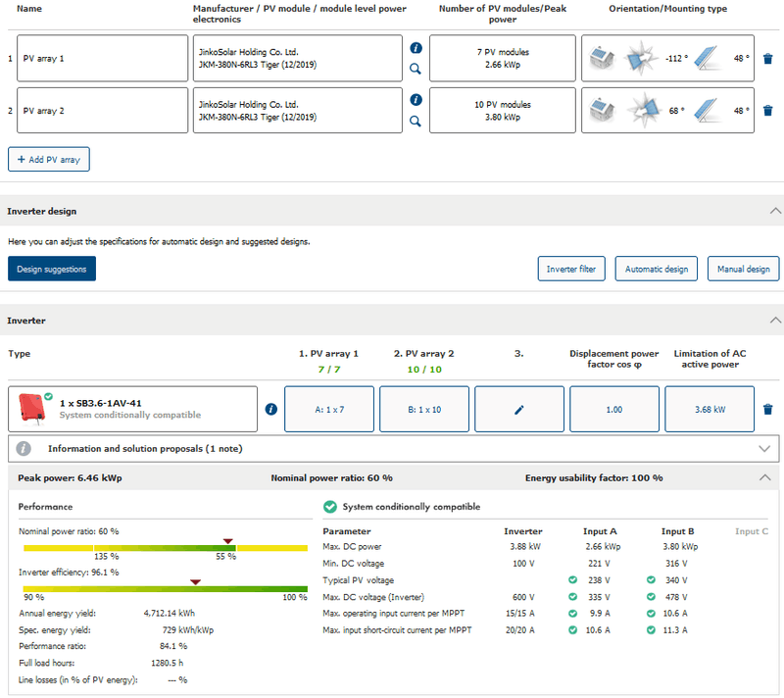Click magnifier search icon for PV array 2

tap(416, 122)
